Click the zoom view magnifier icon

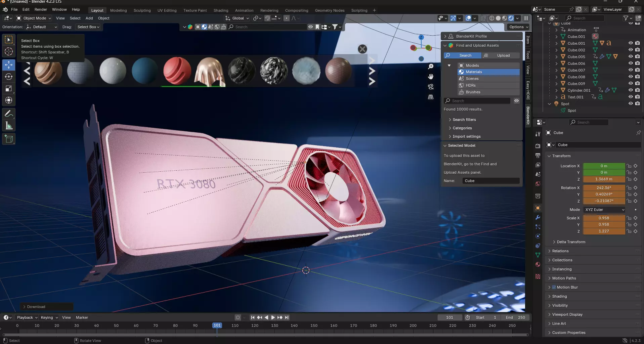tap(431, 67)
